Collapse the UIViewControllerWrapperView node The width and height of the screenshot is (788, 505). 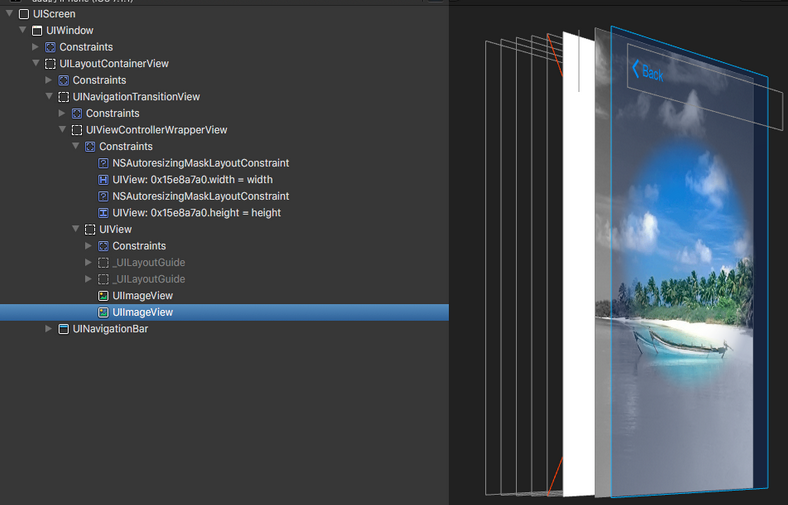62,130
